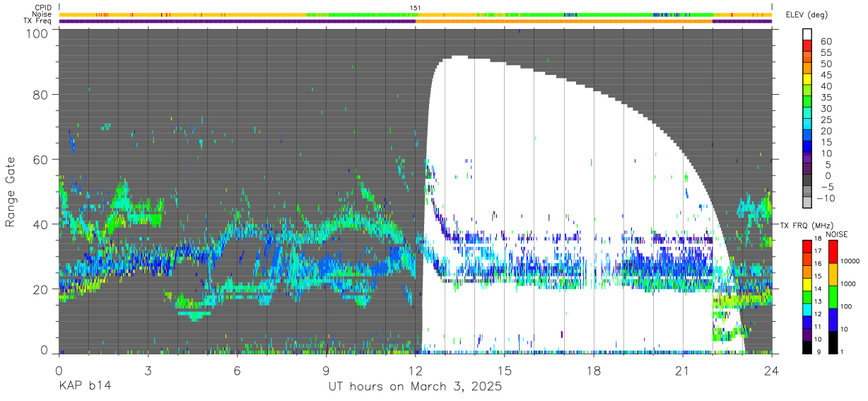The height and width of the screenshot is (401, 868).
Task: Click the x-axis tick label 0
Action: pos(59,371)
